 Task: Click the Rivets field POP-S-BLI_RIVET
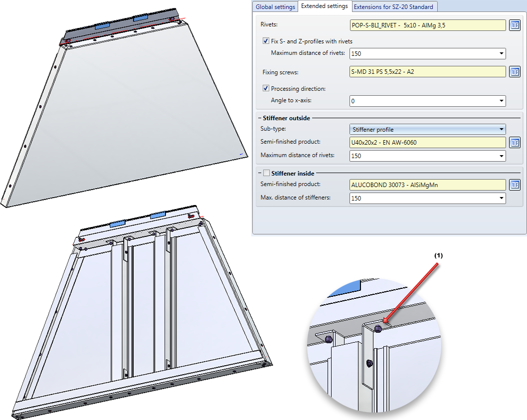tap(427, 25)
